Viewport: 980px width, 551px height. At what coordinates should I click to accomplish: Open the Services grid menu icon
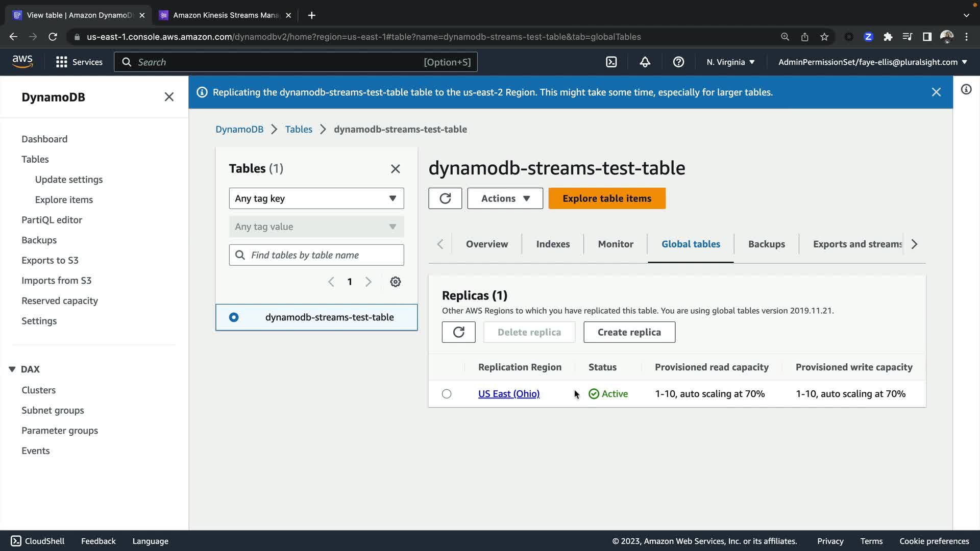[x=62, y=62]
